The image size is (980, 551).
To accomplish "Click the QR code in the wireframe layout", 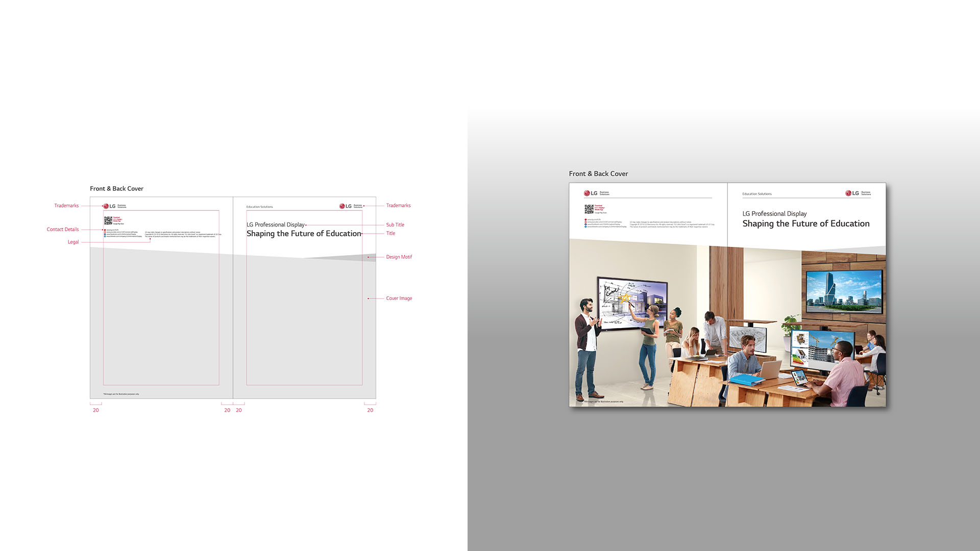I will (x=108, y=220).
